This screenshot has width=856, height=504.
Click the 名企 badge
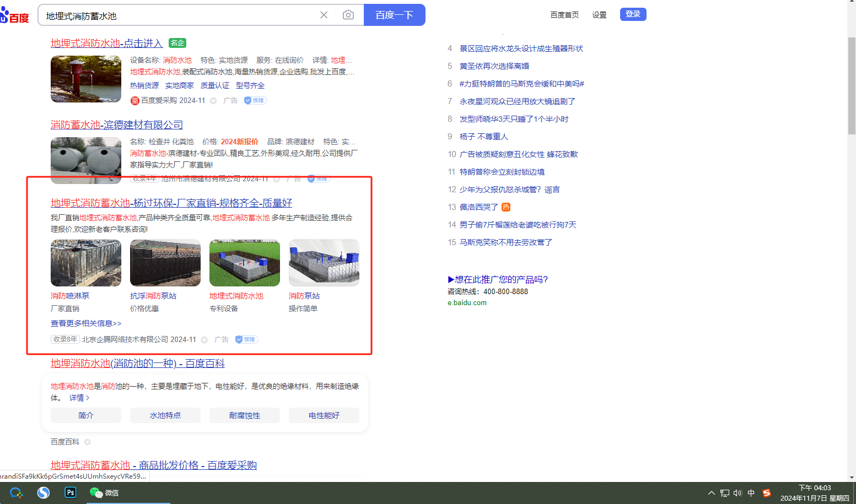177,43
